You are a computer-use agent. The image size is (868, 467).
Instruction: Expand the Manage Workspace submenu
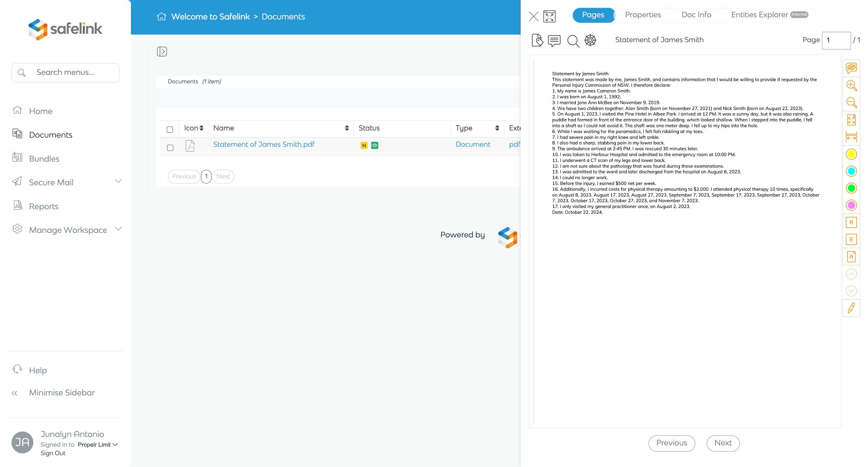pyautogui.click(x=118, y=229)
